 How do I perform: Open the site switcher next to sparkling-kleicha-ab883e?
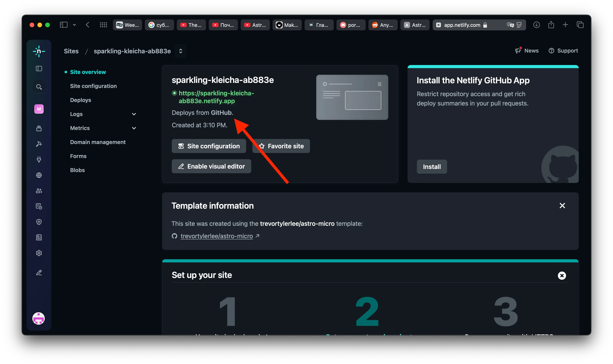181,51
